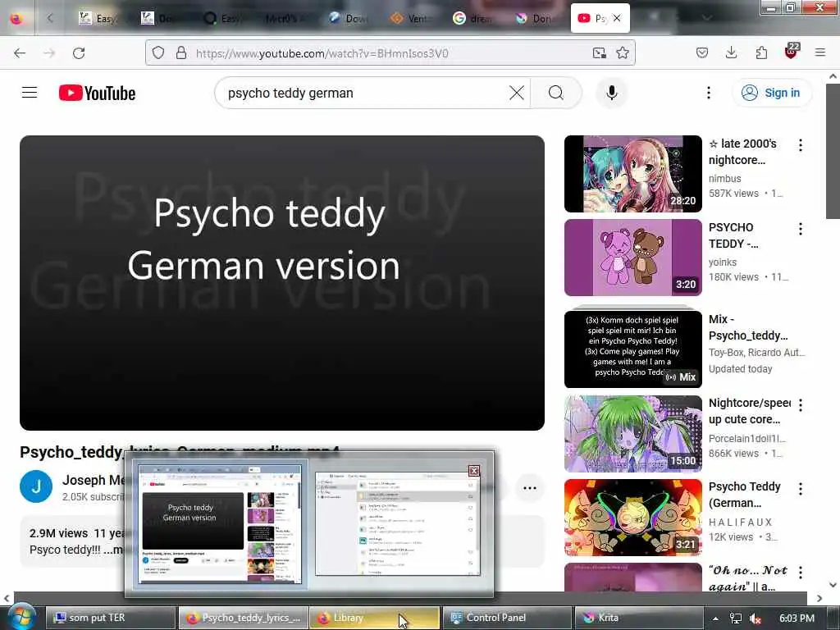Click the Psycho_teddy_lyrics Firefox taskbar button
This screenshot has height=630, width=840.
[x=243, y=618]
